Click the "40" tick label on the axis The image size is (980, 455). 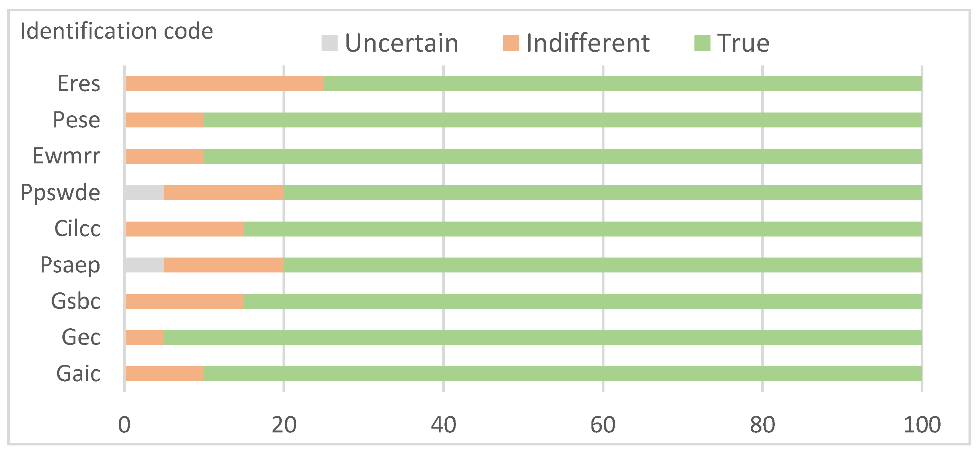[x=443, y=425]
